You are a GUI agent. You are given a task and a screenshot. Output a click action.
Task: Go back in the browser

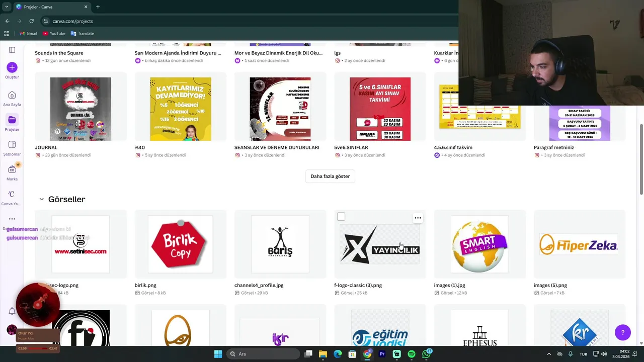tap(7, 21)
